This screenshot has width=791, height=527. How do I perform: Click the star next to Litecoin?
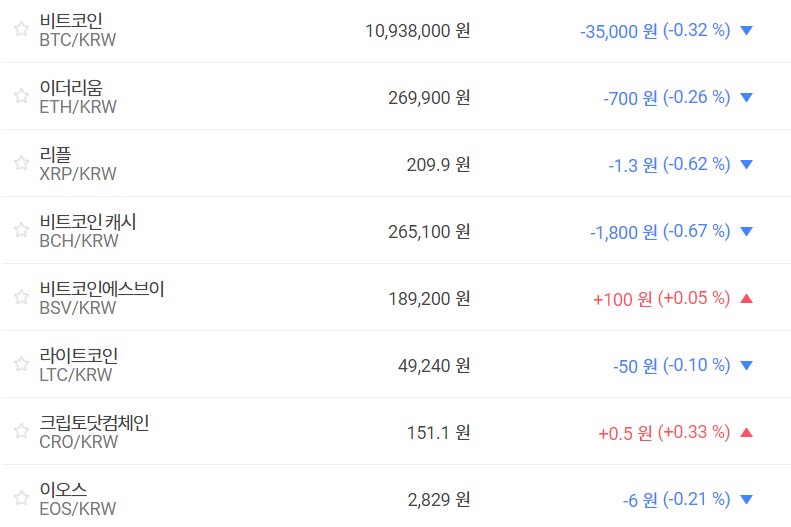point(21,364)
